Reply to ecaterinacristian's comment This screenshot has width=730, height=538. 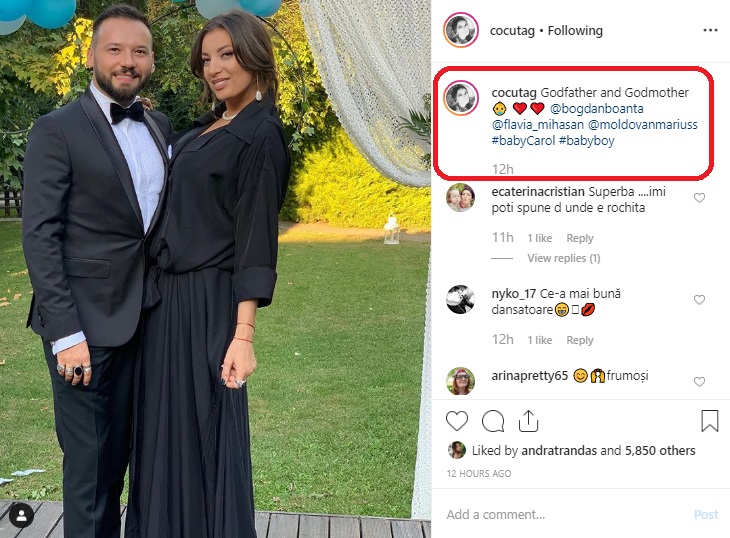579,238
